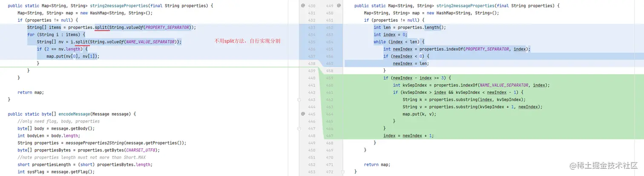Click 'int index = 0;' line in right pane
The image size is (644, 176).
391,34
